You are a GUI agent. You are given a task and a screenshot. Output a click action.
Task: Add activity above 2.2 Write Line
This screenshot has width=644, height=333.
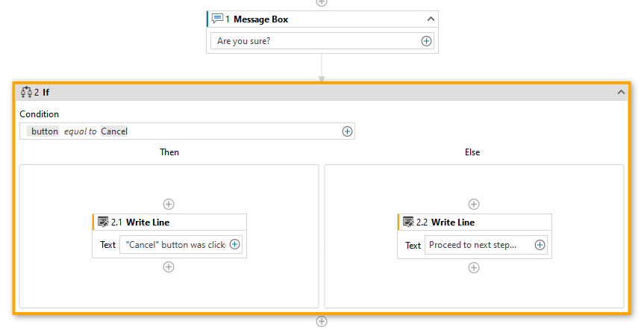pos(474,204)
